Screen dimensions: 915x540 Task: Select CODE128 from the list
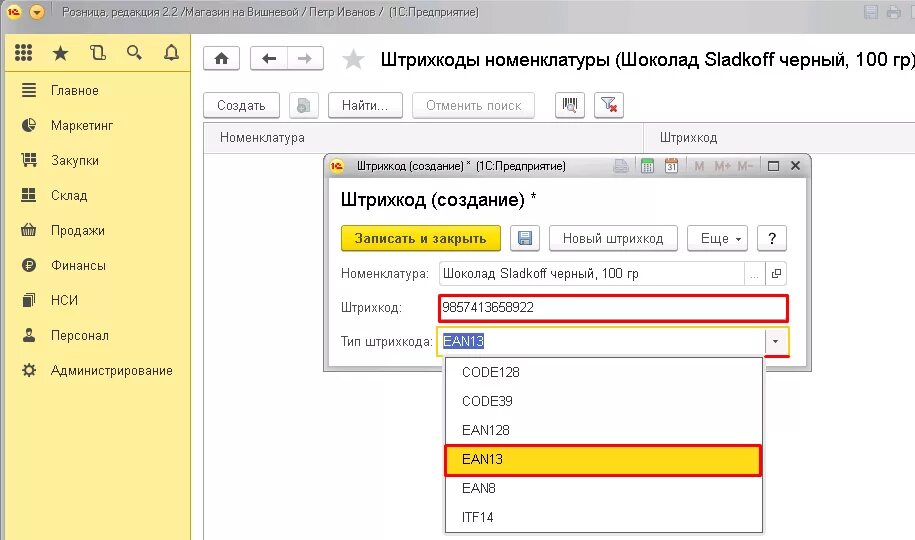(603, 372)
